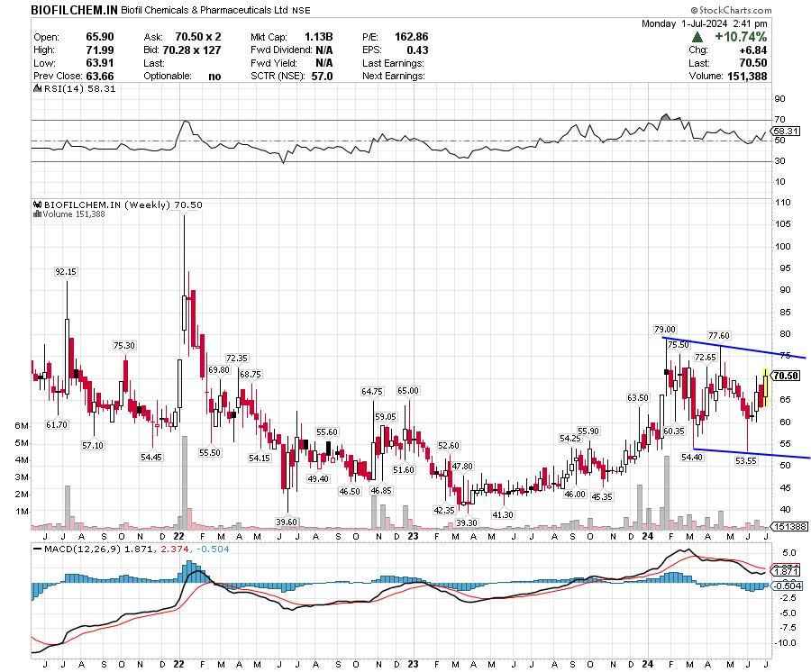Click the 77.60 price label
This screenshot has height=672, width=811.
[719, 335]
